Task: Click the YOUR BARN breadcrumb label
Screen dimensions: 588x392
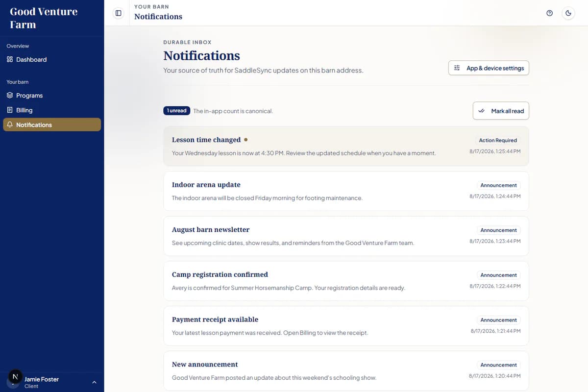Action: [x=151, y=6]
